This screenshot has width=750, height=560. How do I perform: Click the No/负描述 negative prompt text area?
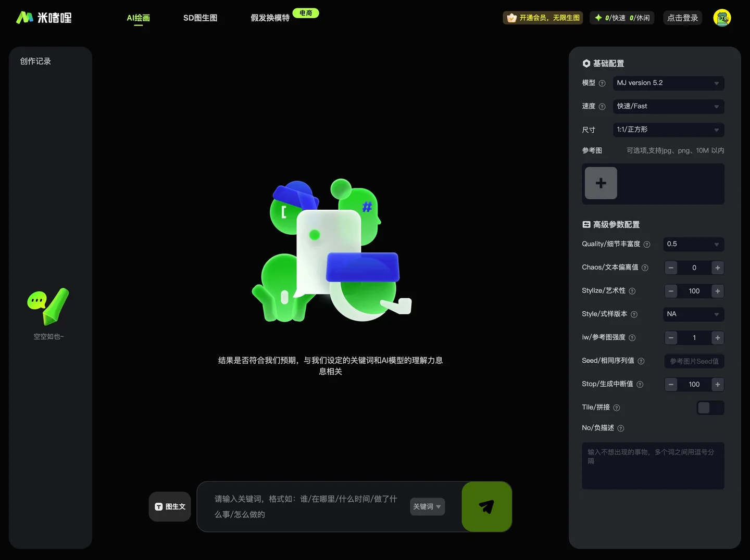[x=653, y=466]
